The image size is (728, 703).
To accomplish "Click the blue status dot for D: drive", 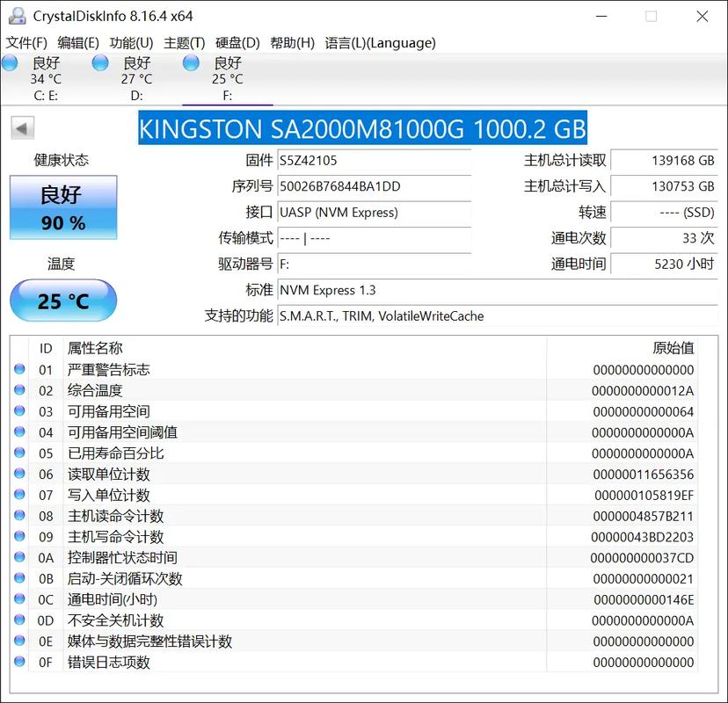I will (100, 62).
